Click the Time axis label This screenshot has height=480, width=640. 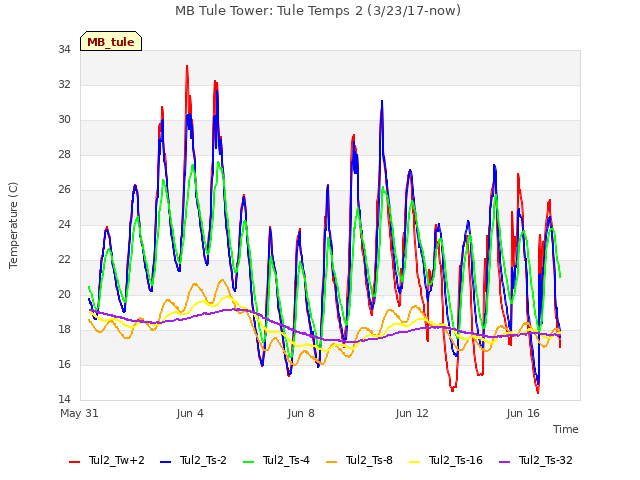(566, 429)
